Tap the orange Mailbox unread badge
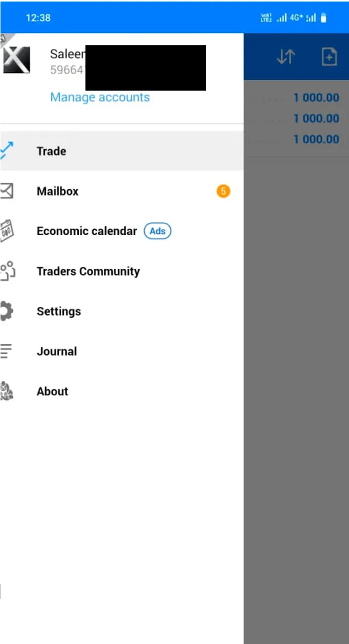 223,191
